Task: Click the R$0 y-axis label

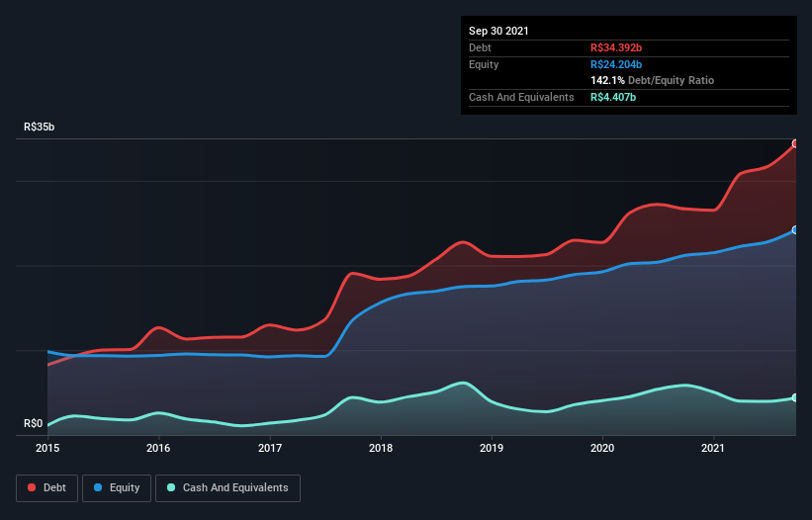Action: pos(34,423)
